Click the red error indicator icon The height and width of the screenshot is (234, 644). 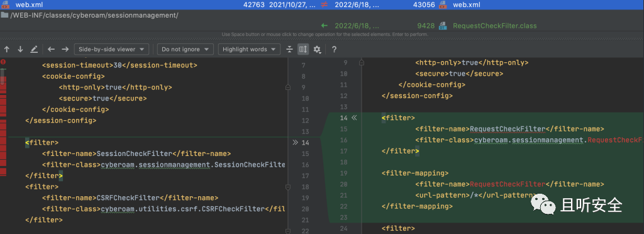[x=3, y=62]
